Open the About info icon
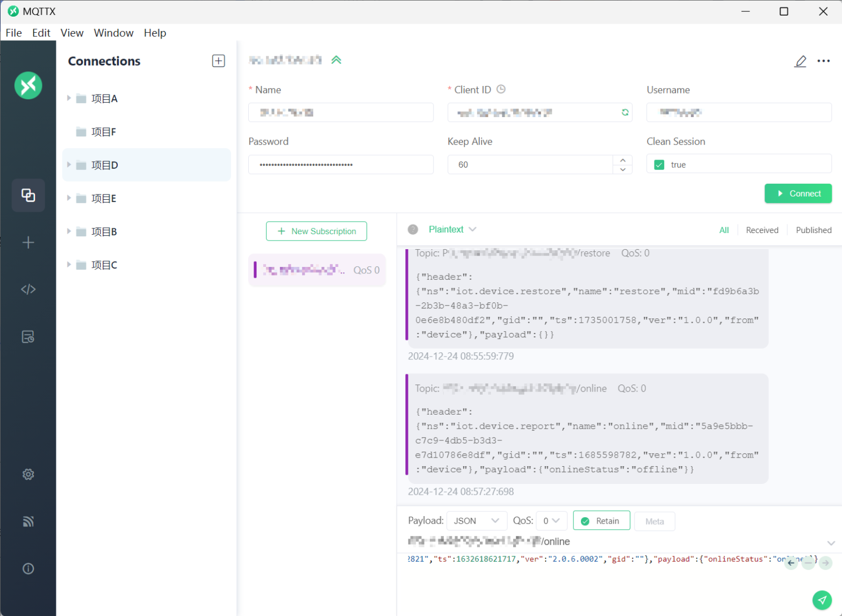 click(28, 569)
